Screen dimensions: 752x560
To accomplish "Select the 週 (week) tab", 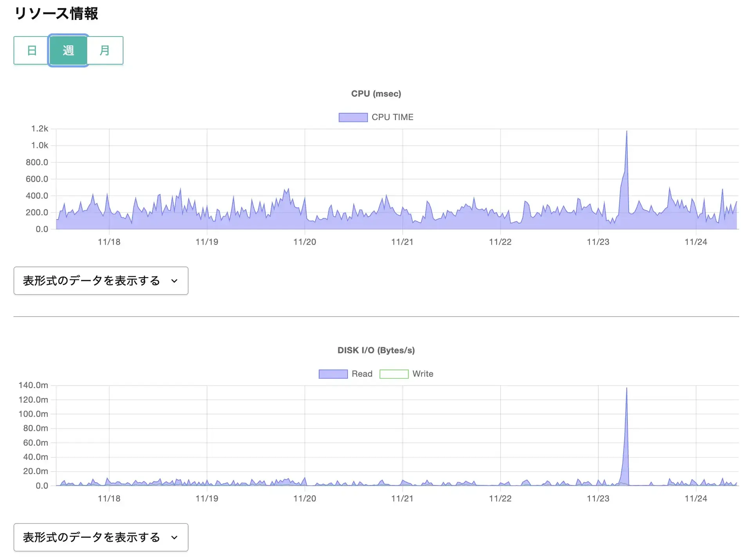I will [68, 50].
